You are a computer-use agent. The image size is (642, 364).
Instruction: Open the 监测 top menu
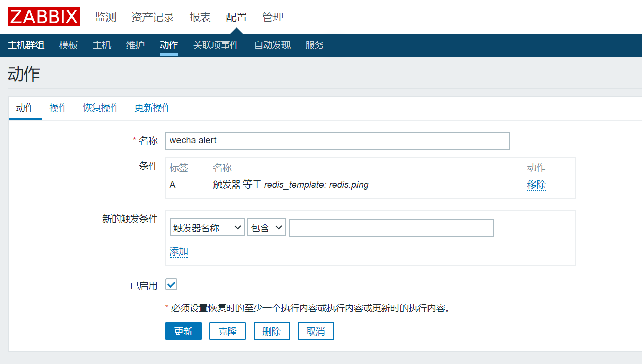106,17
